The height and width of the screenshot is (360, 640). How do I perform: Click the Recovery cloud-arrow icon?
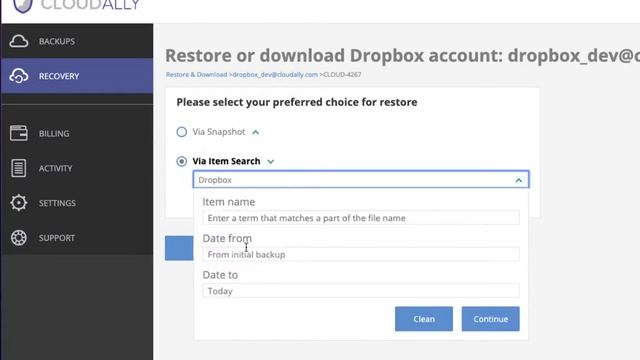click(x=19, y=76)
